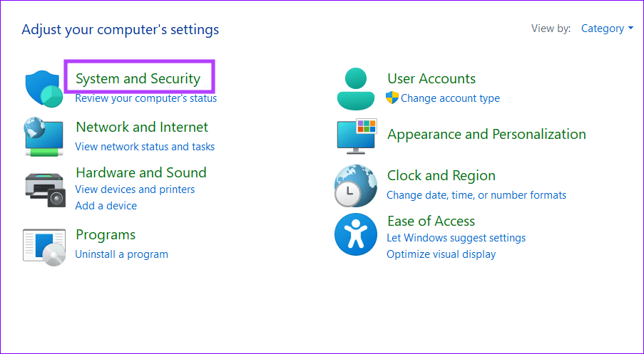Open Uninstall a program link

122,254
